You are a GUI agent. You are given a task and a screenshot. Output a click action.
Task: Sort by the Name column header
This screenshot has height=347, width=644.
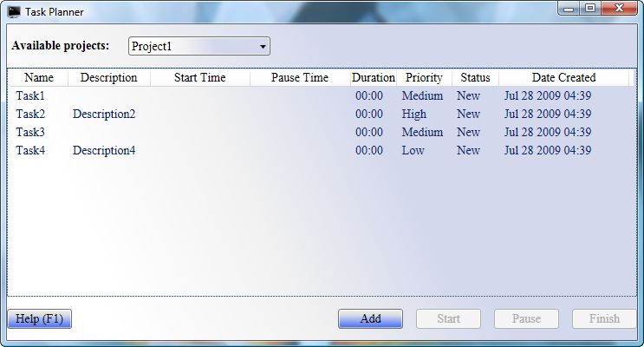38,78
